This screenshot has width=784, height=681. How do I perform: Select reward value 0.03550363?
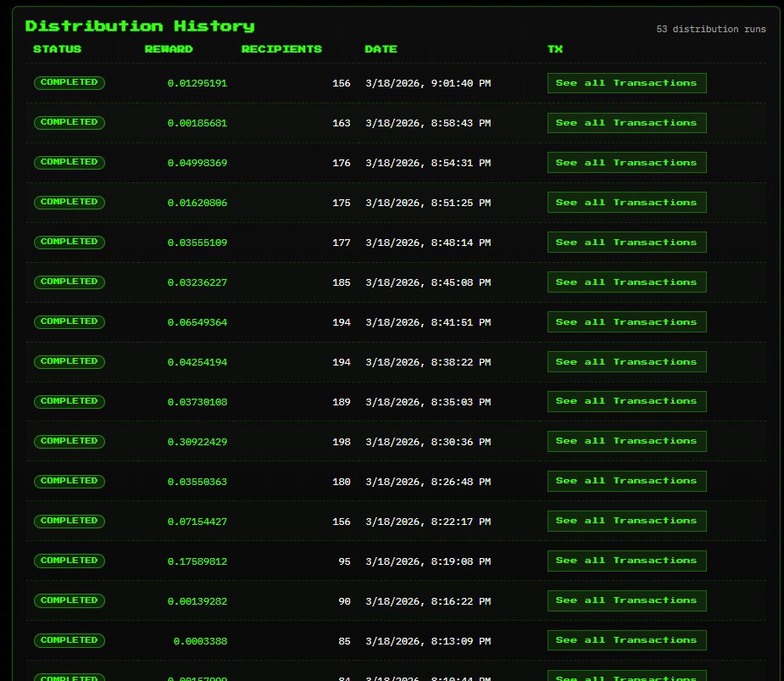[197, 482]
